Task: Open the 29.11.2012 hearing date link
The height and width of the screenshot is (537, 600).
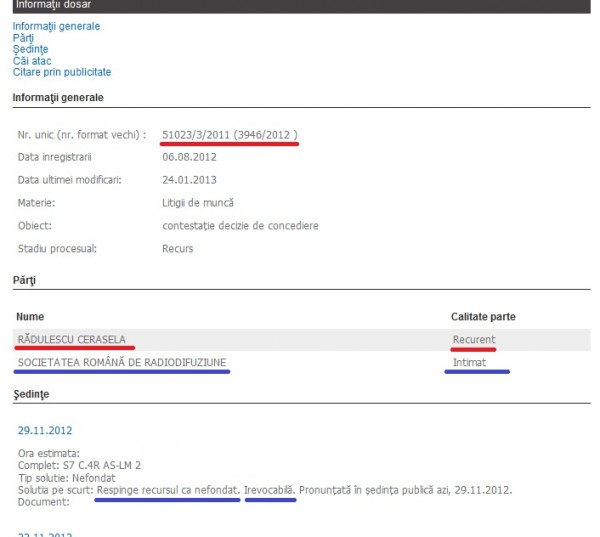Action: 44,430
